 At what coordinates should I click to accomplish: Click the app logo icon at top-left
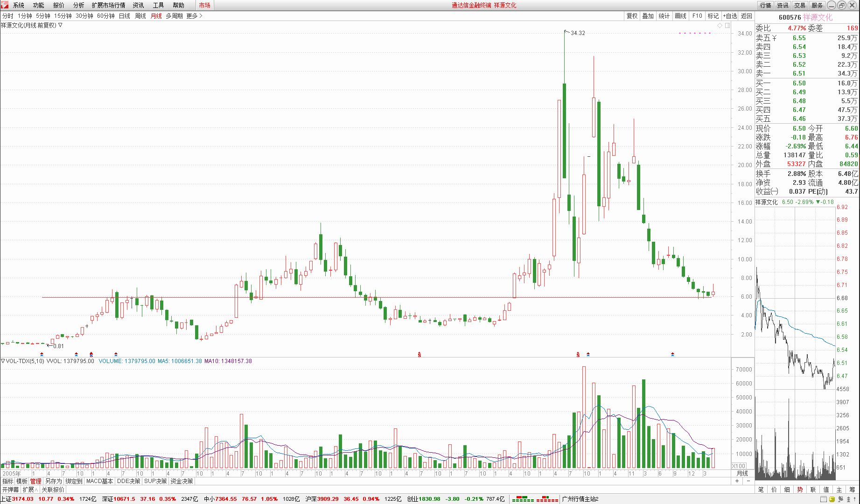pyautogui.click(x=5, y=5)
